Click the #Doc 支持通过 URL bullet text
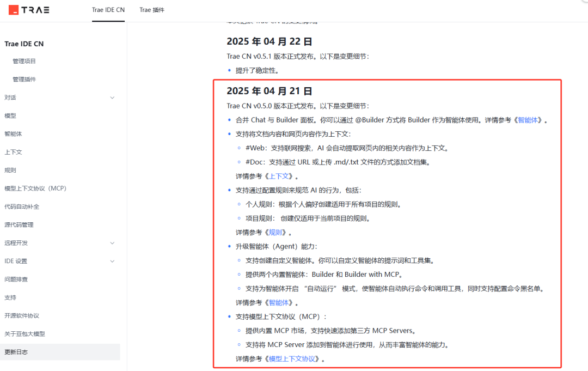Screen dimensions: 588x371 [x=338, y=162]
